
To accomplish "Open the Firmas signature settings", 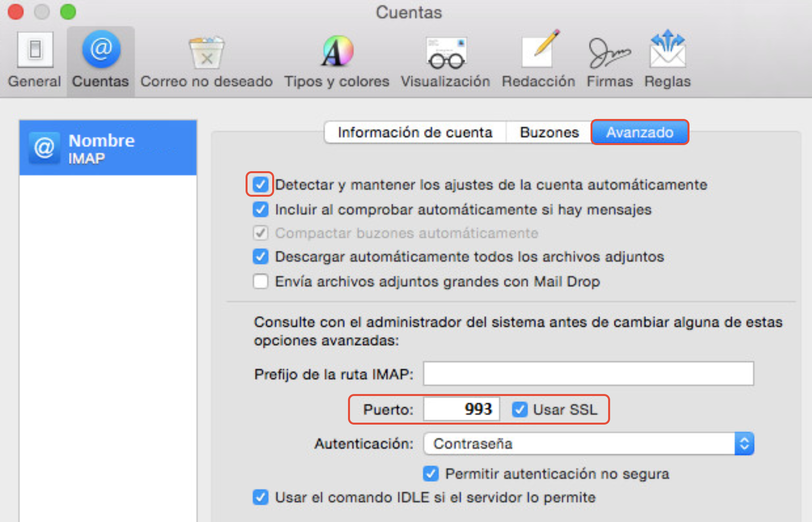I will 610,59.
